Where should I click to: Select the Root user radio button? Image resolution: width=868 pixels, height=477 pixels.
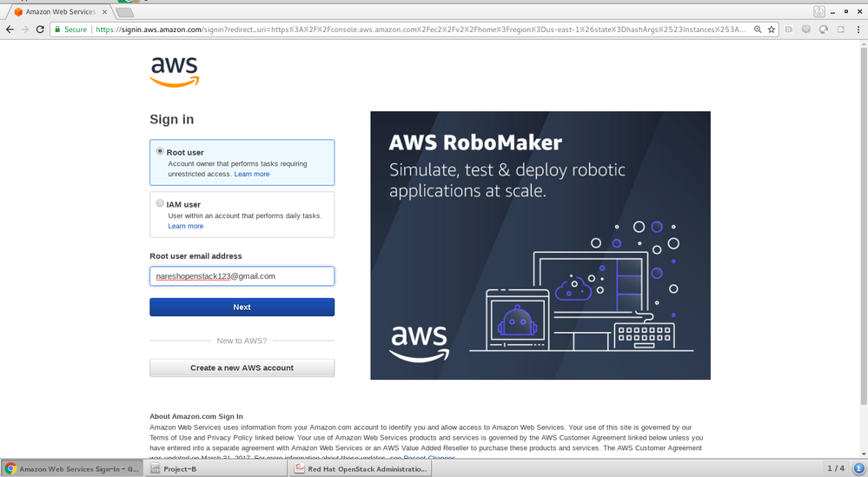pos(160,151)
